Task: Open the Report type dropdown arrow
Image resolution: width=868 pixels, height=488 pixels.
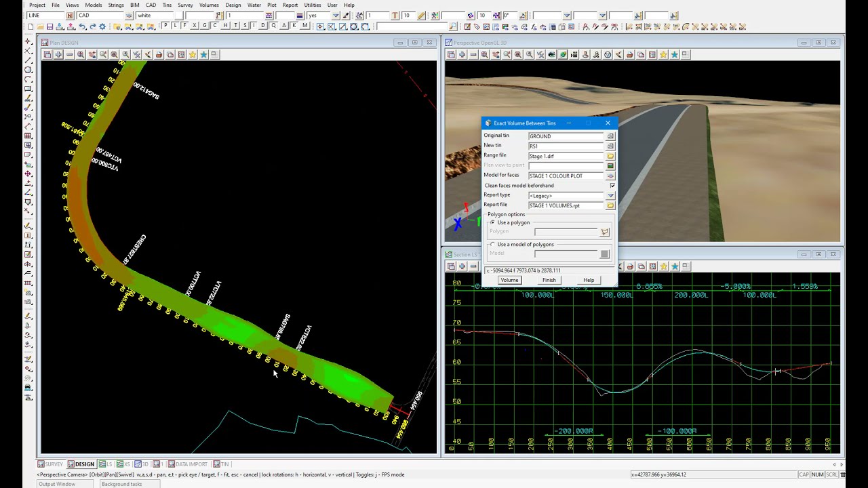Action: pyautogui.click(x=610, y=195)
